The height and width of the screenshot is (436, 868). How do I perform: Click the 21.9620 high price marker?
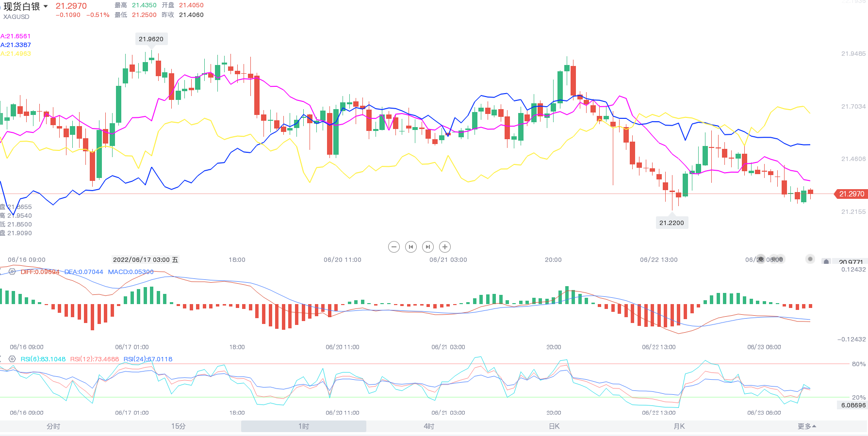coord(151,39)
